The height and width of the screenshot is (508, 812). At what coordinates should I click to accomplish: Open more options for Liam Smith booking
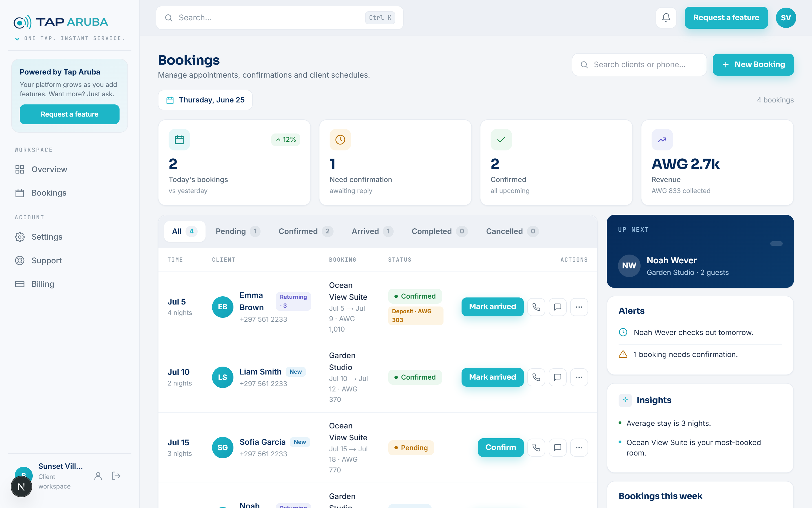[579, 377]
